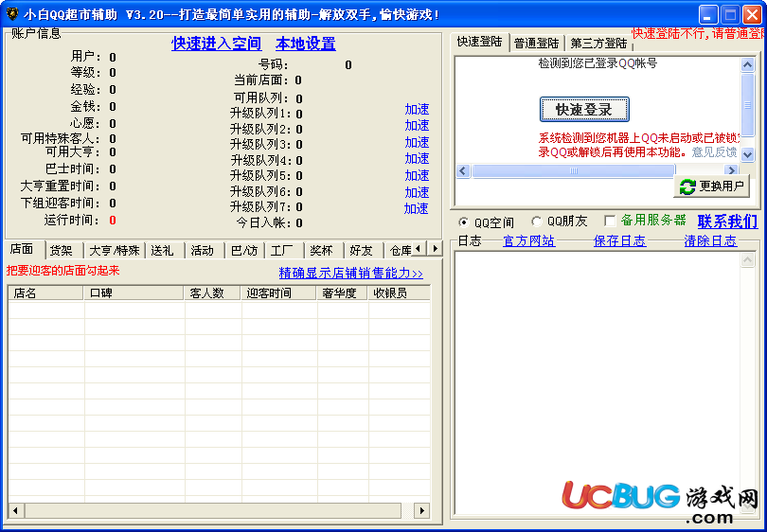Screen dimensions: 767x532
Task: Select the 大亨/特殊 tab
Action: tap(115, 251)
